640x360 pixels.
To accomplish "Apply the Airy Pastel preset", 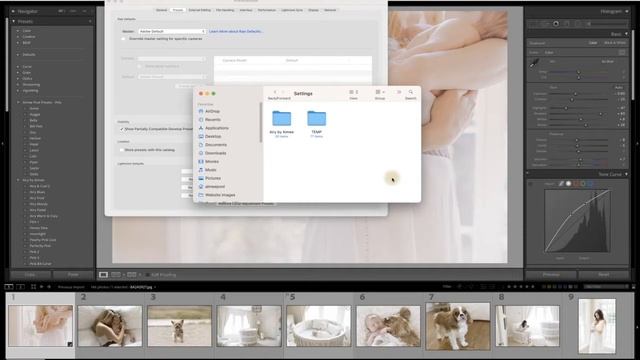I will tap(38, 210).
